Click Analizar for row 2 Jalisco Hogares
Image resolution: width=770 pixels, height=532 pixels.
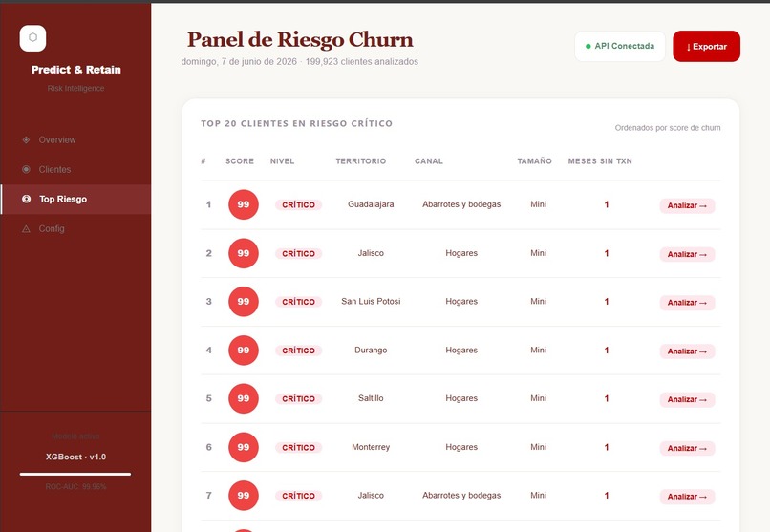click(687, 254)
